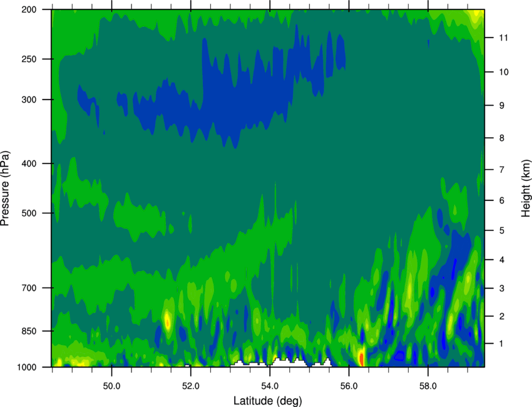Viewport: 532px width, 407px height.
Task: Pick the 11 km height label
Action: (503, 38)
